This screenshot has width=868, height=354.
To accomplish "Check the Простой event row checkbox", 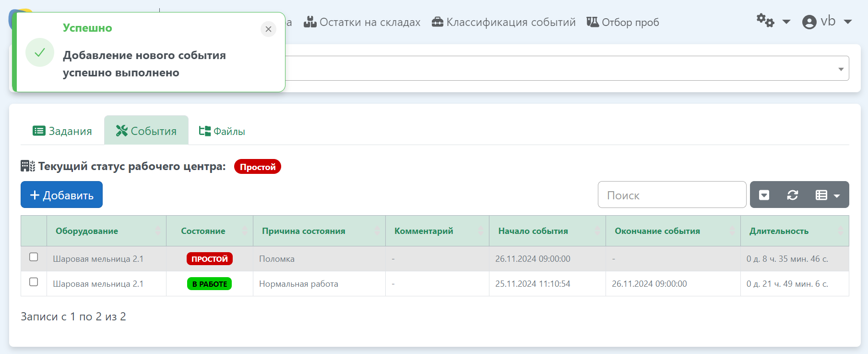I will click(34, 257).
